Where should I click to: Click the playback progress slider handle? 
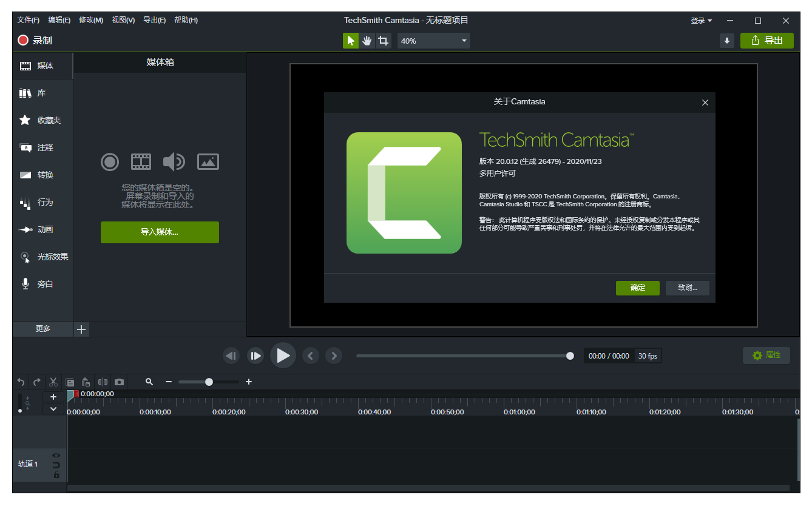pyautogui.click(x=570, y=356)
